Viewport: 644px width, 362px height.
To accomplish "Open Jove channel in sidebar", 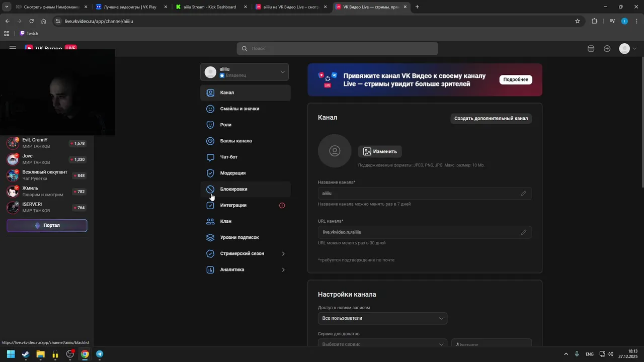I will (x=46, y=159).
